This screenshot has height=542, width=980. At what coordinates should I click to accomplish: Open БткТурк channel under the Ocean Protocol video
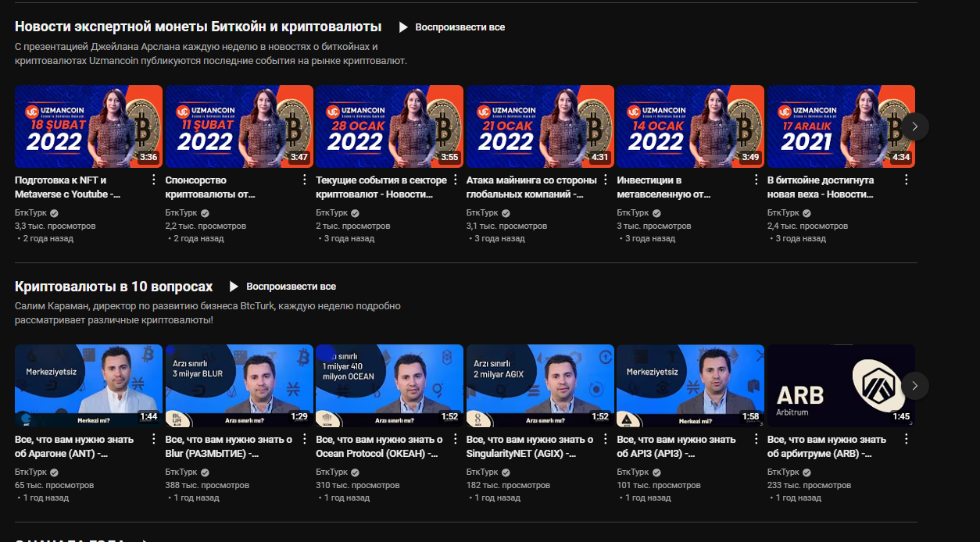pos(331,472)
